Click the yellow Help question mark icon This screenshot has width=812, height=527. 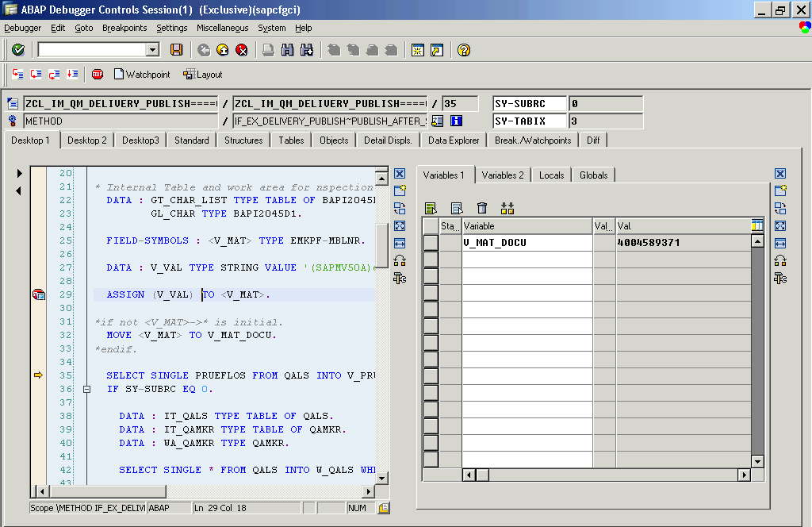click(x=464, y=50)
